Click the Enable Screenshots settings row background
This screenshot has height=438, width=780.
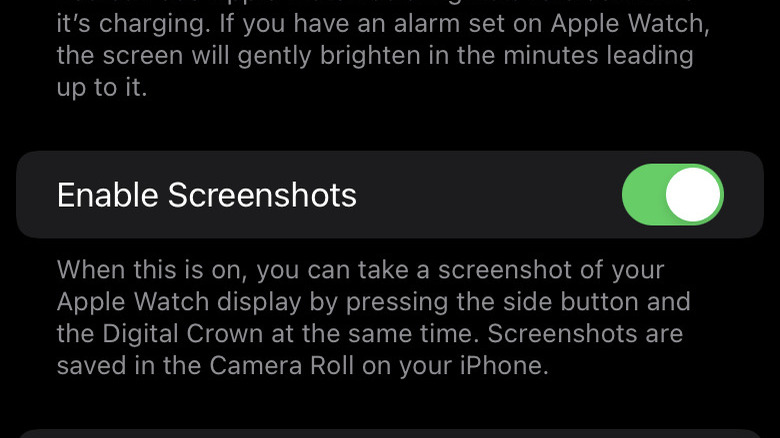pos(390,195)
